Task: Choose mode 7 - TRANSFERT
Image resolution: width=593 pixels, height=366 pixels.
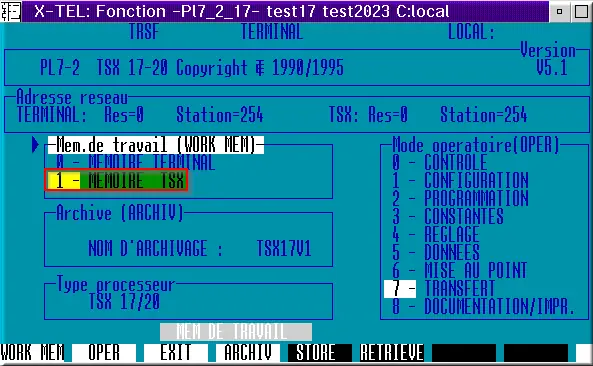Action: pos(440,289)
